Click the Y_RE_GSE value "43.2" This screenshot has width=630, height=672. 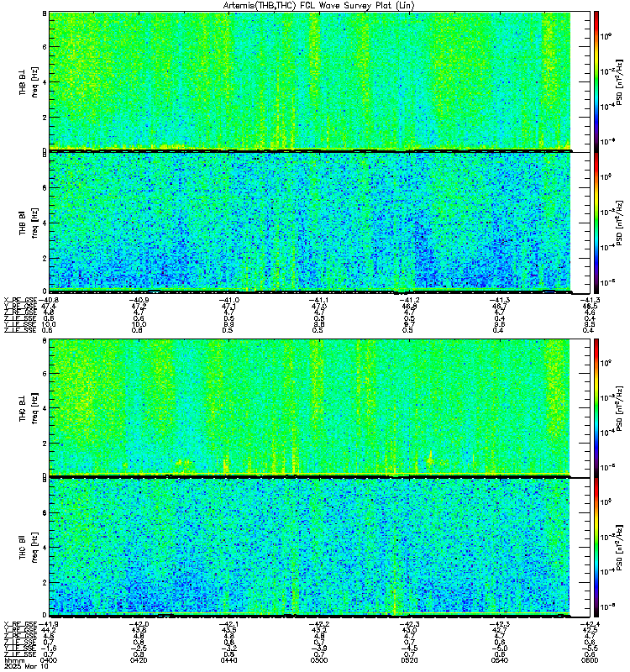tap(319, 630)
